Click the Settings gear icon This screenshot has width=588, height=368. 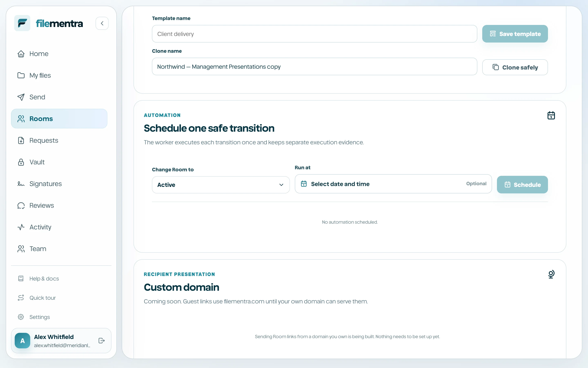[21, 317]
